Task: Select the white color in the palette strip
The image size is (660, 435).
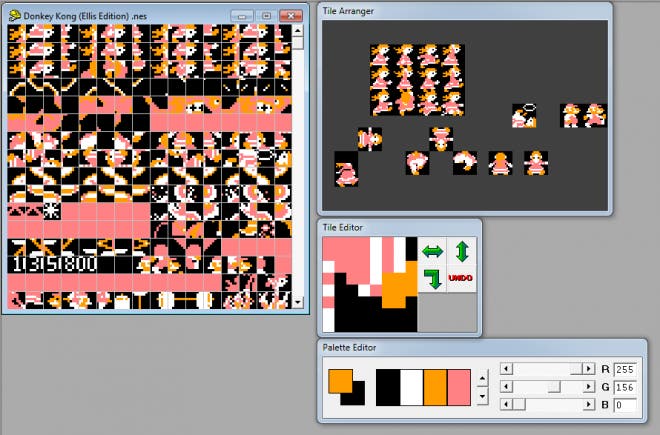Action: (412, 387)
